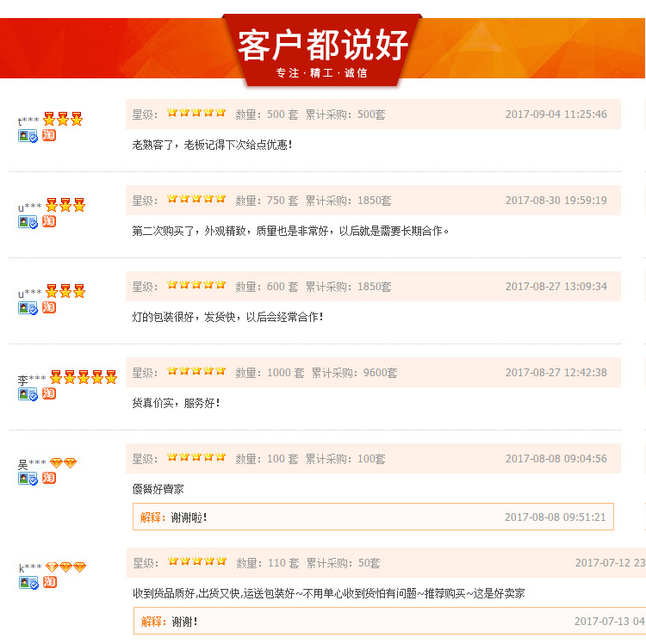Viewport: 646px width, 644px height.
Task: Click the verified-user badge in the 750 套 review row
Action: 28,222
